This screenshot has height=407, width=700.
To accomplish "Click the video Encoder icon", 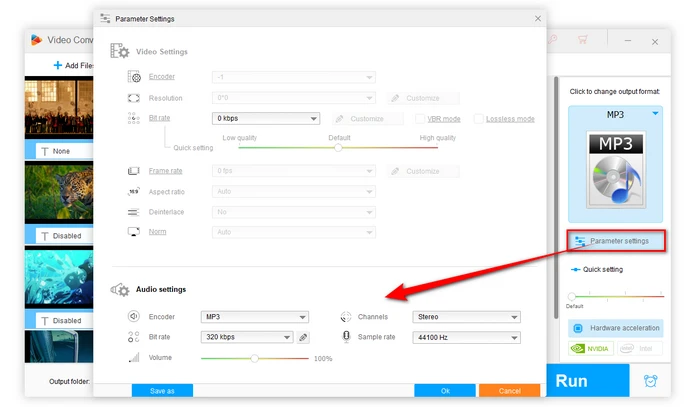I will [x=134, y=77].
